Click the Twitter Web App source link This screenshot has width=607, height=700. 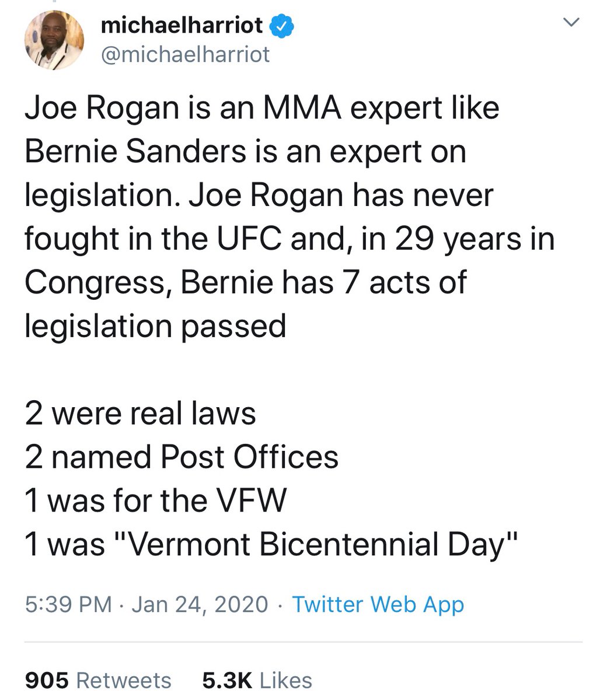tap(378, 604)
